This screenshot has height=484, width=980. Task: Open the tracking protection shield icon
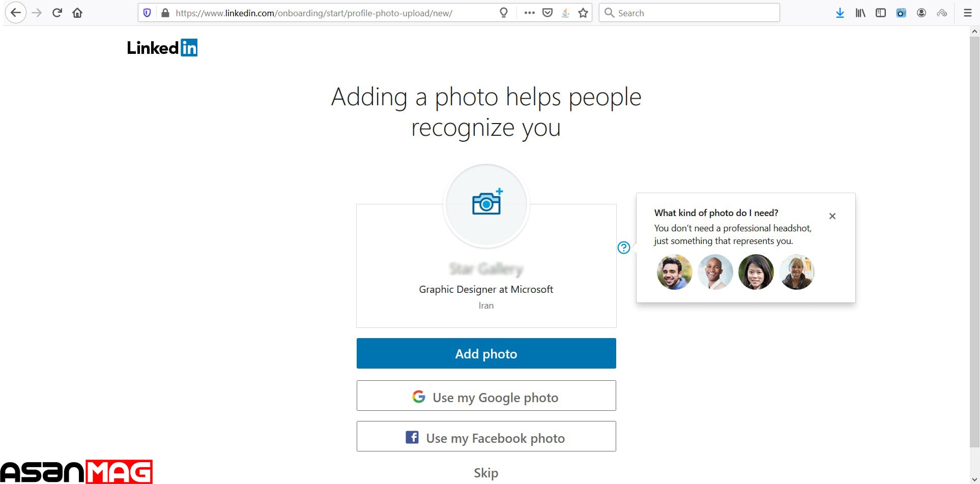click(x=147, y=13)
